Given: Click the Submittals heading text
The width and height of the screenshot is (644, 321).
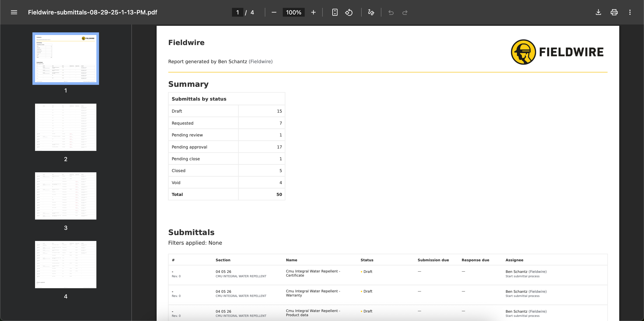Looking at the screenshot, I should [x=191, y=232].
